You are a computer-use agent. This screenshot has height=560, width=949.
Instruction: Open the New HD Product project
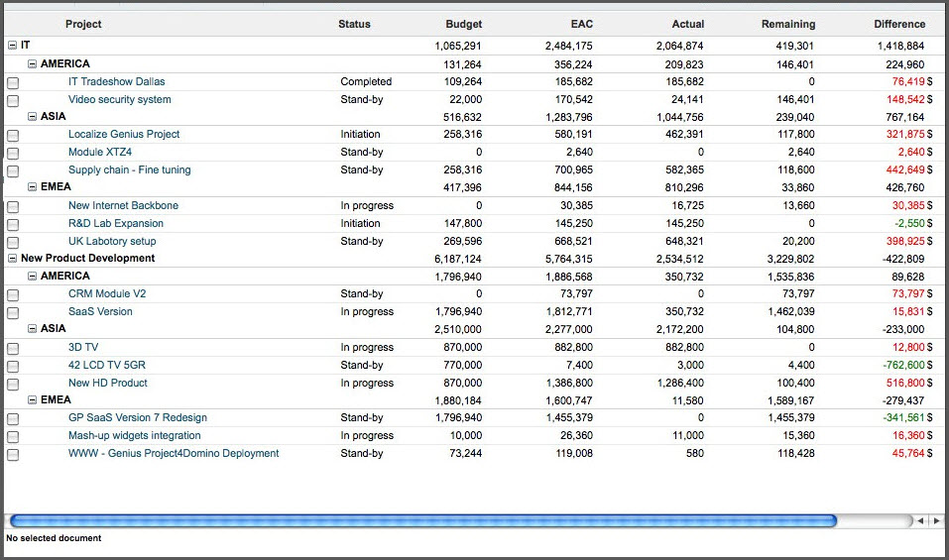coord(108,383)
